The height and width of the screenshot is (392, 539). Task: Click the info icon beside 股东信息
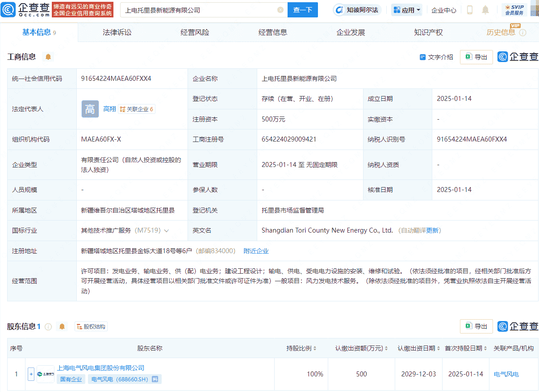click(49, 326)
